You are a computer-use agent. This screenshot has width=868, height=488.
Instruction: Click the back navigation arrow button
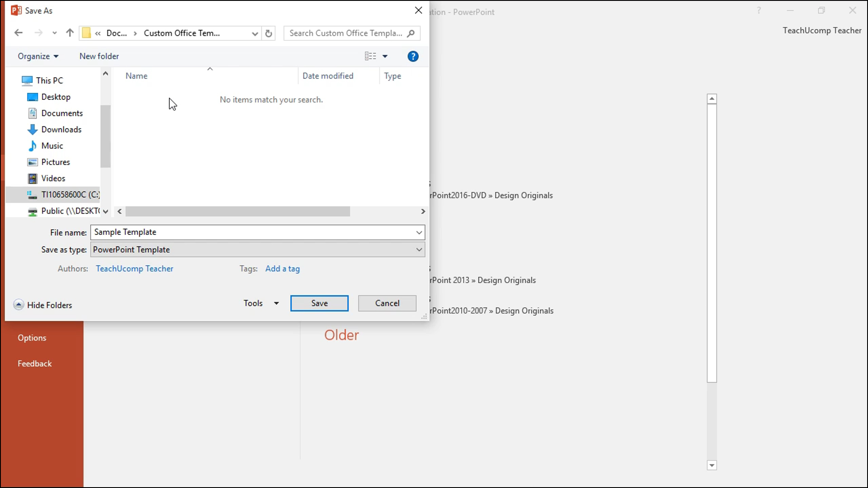click(x=19, y=33)
